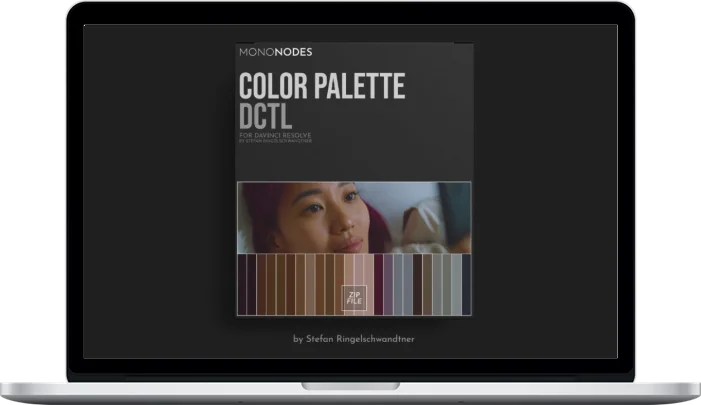The height and width of the screenshot is (405, 701).
Task: Click "by Stefan Ringelschwandtner" caption below cover
Action: pos(354,338)
